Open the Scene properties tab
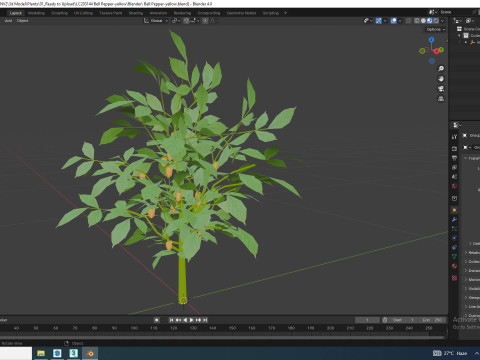This screenshot has width=480, height=360. pos(454,177)
